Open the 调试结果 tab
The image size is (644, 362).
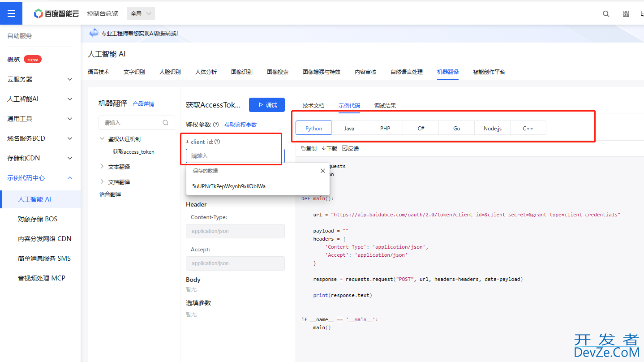point(385,105)
